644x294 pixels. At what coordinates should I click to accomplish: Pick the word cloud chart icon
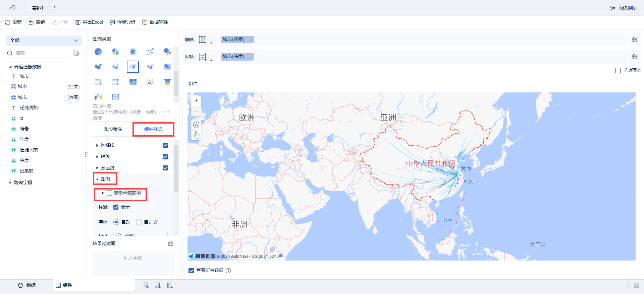tap(150, 82)
